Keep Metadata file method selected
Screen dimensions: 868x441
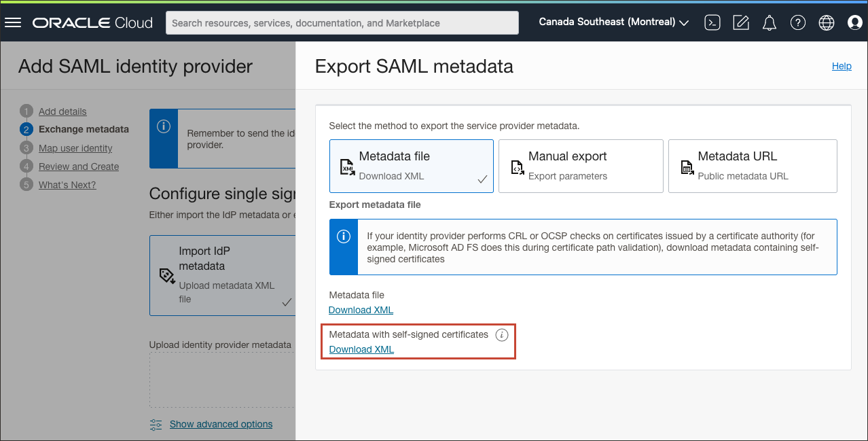[411, 165]
